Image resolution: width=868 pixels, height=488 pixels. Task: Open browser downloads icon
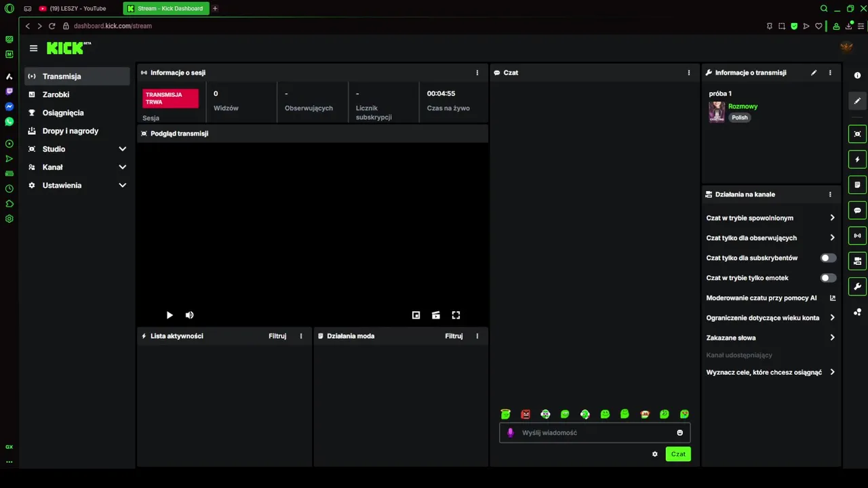(848, 26)
